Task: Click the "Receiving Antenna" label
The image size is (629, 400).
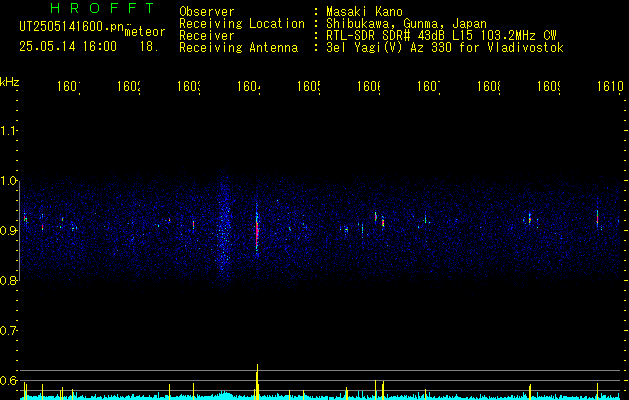Action: coord(239,48)
